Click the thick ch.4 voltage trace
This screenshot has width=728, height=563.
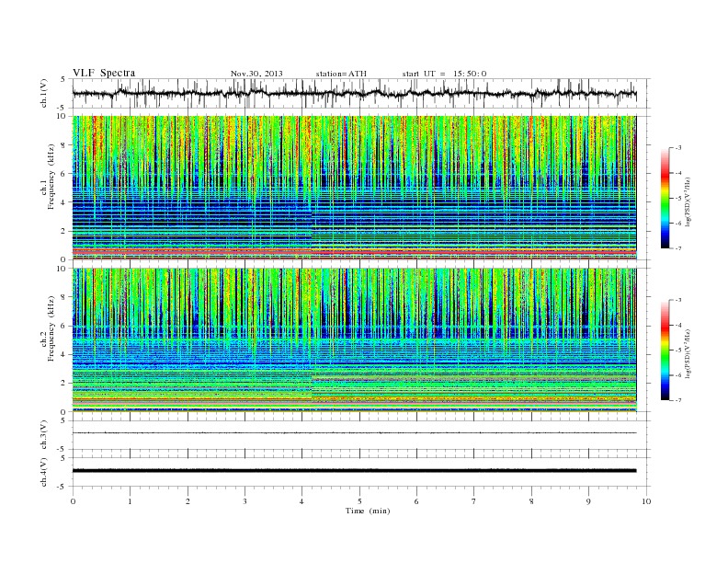click(355, 471)
